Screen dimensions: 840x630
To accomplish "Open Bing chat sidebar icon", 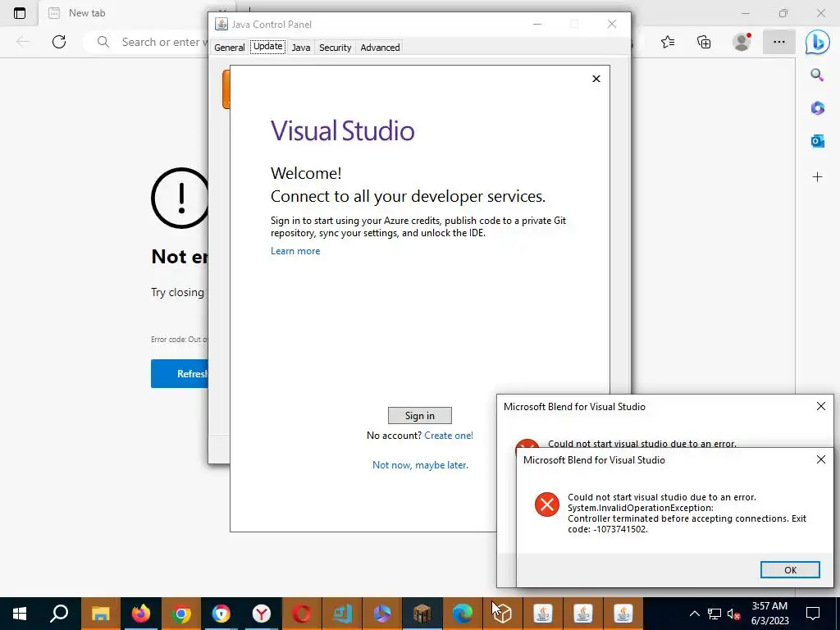I will [818, 43].
